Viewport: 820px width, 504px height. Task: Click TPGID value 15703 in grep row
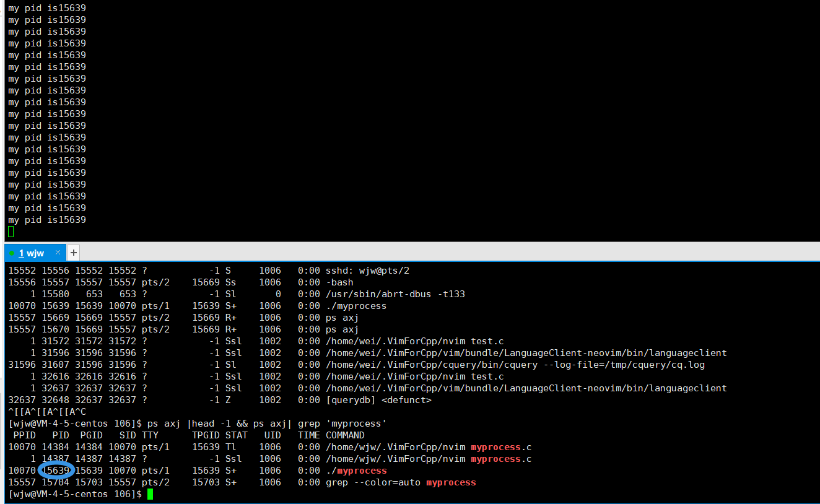point(206,482)
